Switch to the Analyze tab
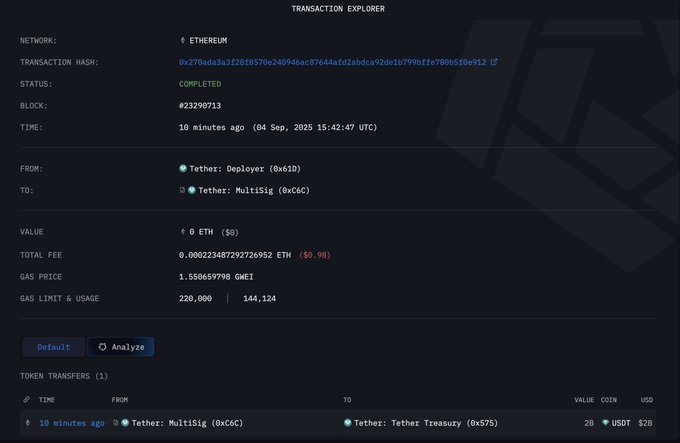Screen dimensions: 680x443 pos(121,347)
